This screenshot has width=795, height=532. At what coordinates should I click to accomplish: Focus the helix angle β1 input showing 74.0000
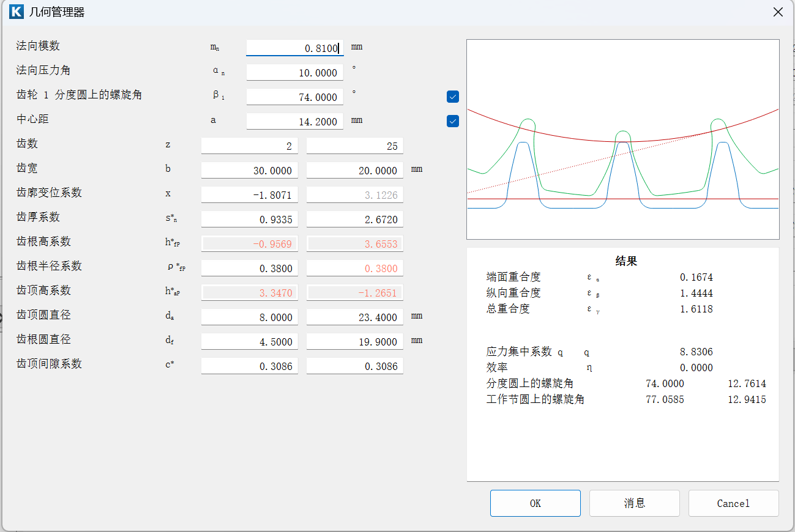tap(294, 97)
